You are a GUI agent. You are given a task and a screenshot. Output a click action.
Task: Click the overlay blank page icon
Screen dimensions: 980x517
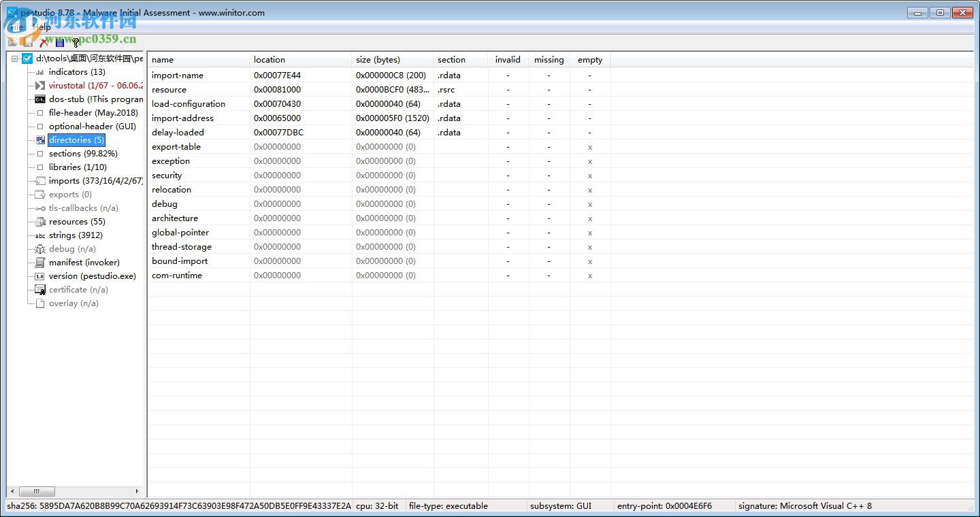[x=39, y=303]
